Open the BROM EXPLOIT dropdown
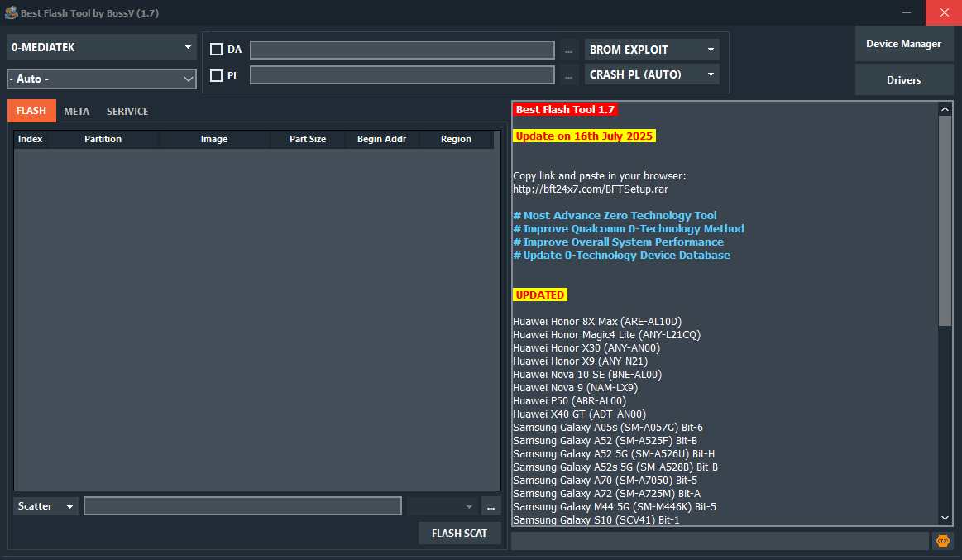Image resolution: width=962 pixels, height=560 pixels. point(652,50)
